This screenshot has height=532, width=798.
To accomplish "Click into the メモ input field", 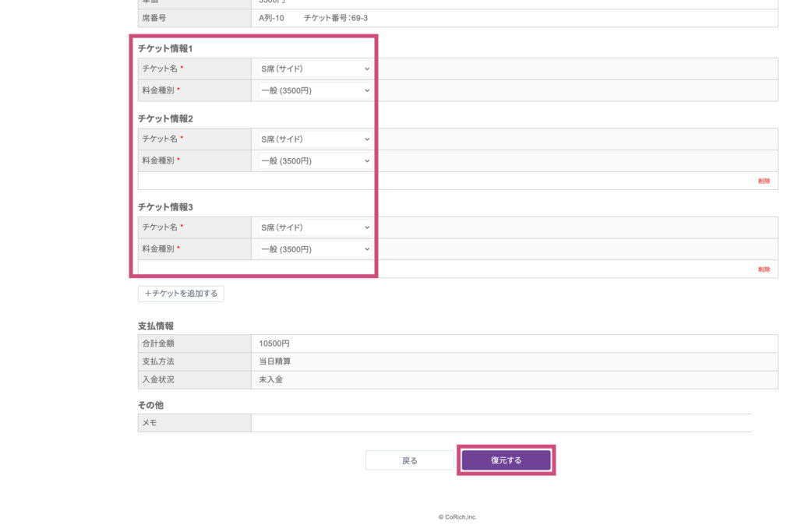I will (500, 423).
